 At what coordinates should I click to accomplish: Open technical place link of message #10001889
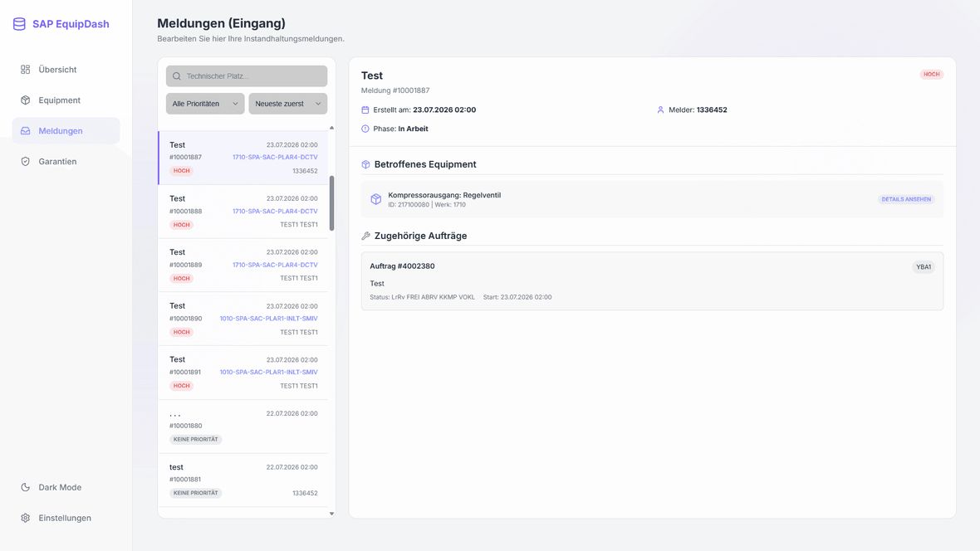tap(275, 265)
